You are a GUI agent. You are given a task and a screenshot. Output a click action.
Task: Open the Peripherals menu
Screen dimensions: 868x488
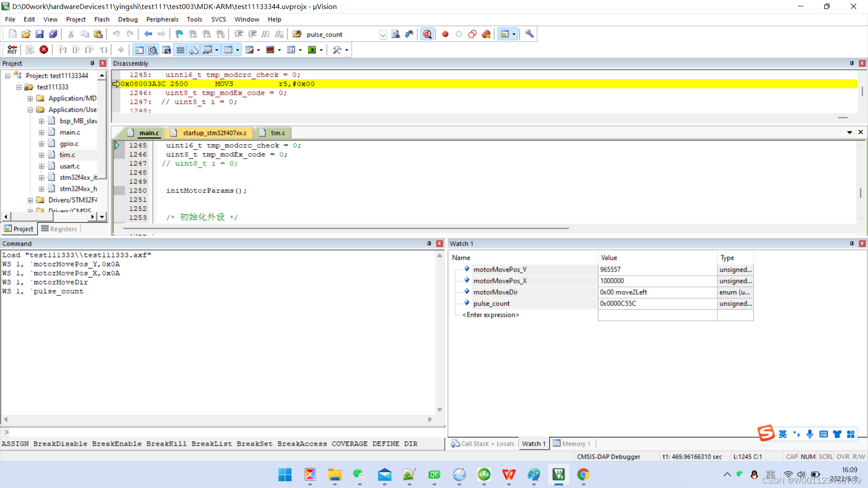pyautogui.click(x=162, y=19)
